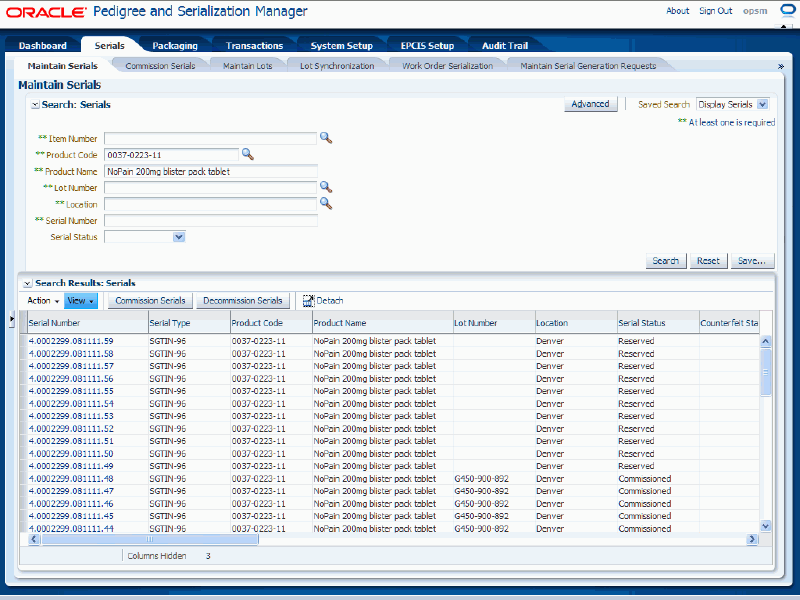
Task: Click the Save... button
Action: 752,261
